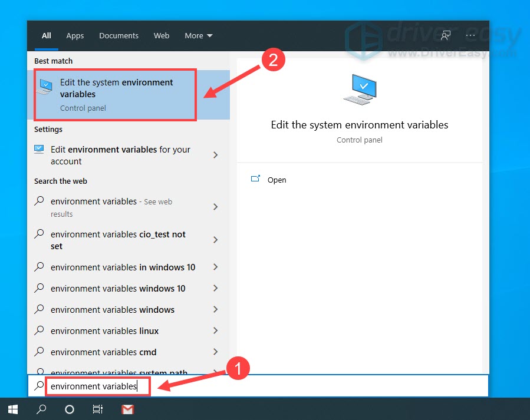Select 'Edit environment variables for your account'

(x=120, y=156)
